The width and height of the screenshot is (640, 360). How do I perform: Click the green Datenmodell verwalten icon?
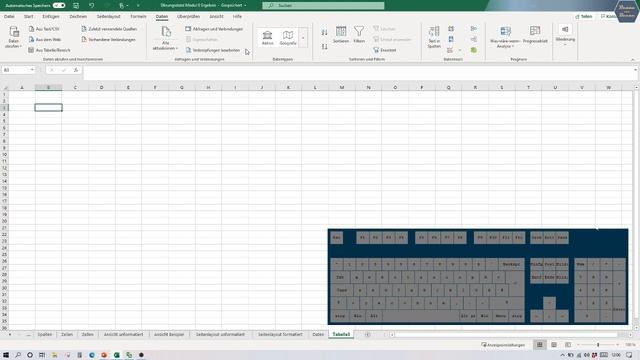point(473,50)
